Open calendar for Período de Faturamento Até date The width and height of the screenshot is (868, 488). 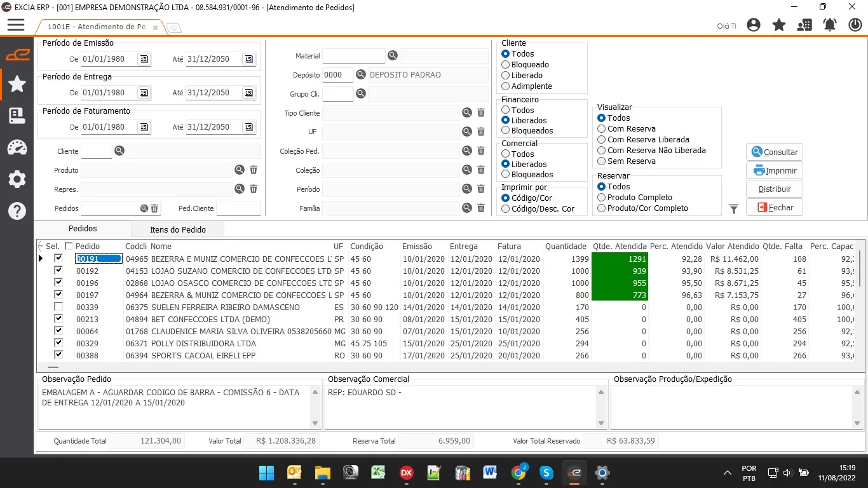[248, 127]
